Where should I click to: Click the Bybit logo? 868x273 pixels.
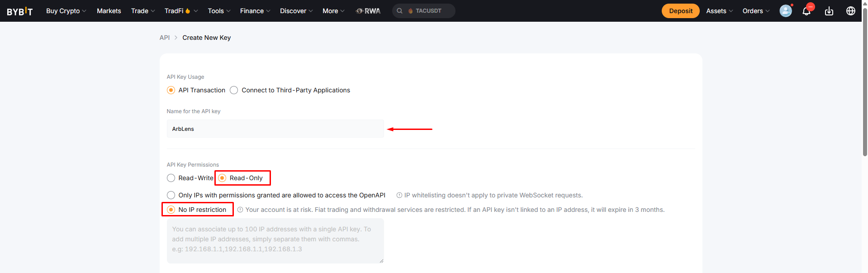(20, 11)
